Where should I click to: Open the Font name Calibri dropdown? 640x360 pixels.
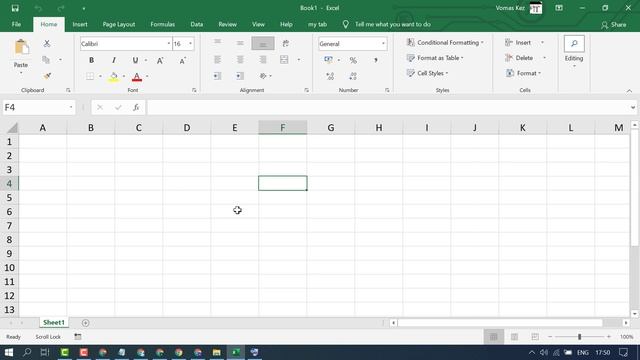pos(169,44)
